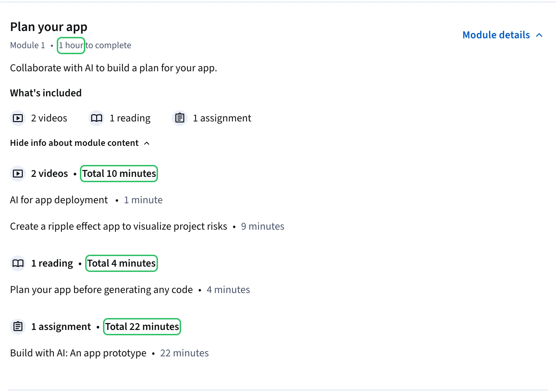Click the '9 minutes' duration text

[263, 226]
